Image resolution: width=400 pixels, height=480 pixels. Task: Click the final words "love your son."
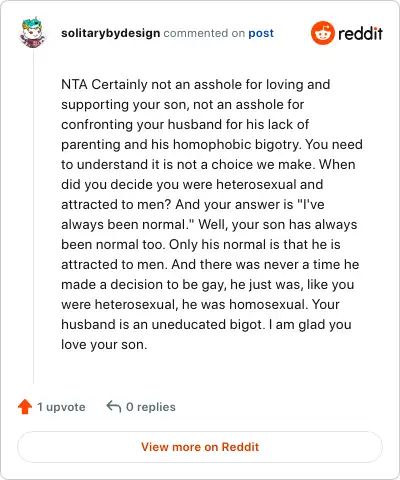coord(104,345)
